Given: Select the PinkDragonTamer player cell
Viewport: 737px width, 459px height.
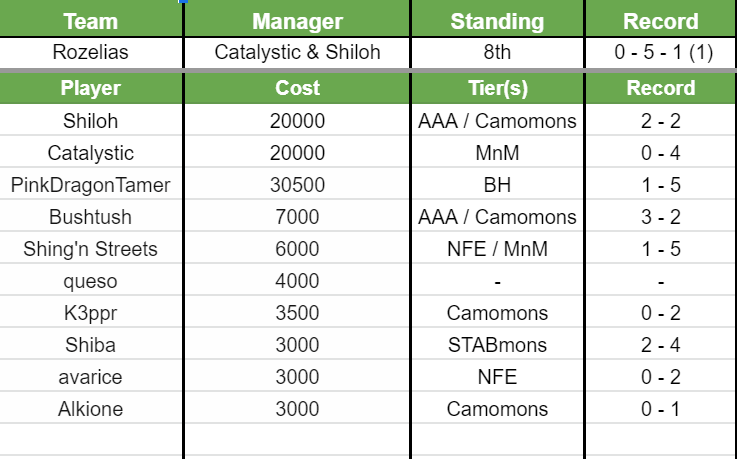Looking at the screenshot, I should [x=91, y=185].
